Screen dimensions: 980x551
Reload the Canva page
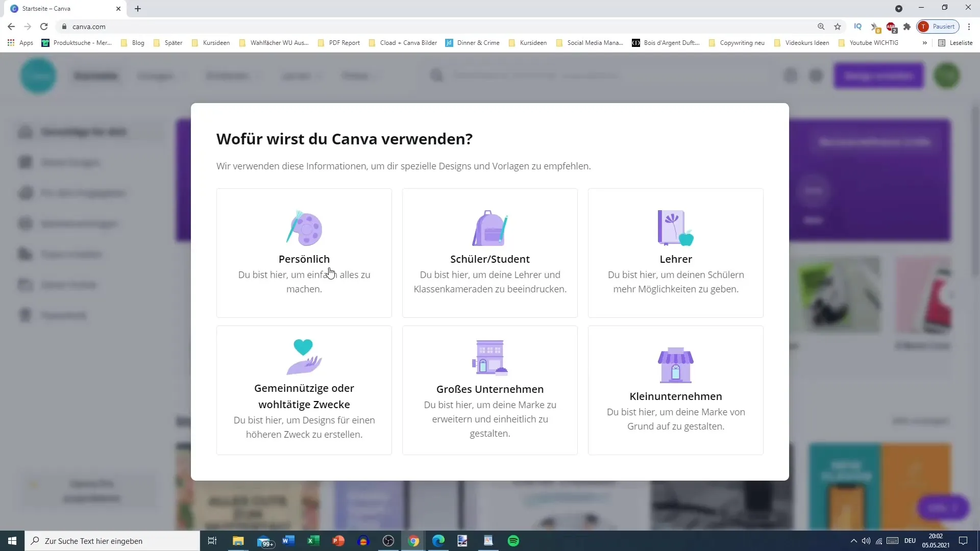click(44, 27)
